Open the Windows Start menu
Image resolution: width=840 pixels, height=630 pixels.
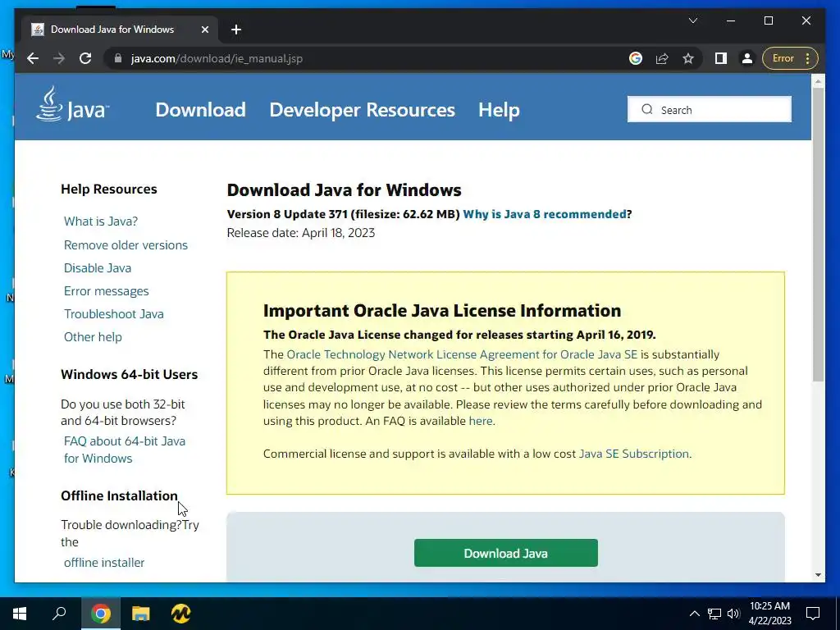[20, 614]
